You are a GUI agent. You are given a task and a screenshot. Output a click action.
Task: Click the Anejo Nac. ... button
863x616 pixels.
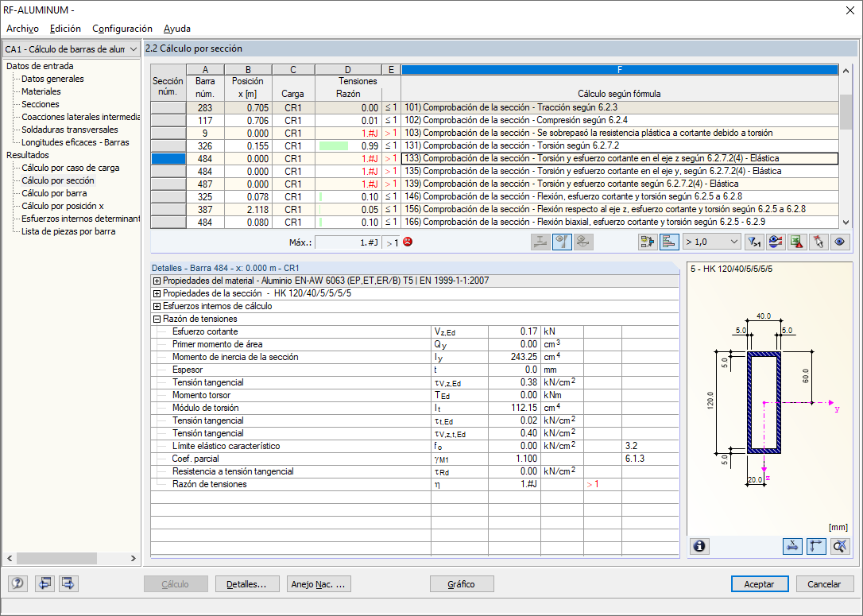(x=318, y=584)
